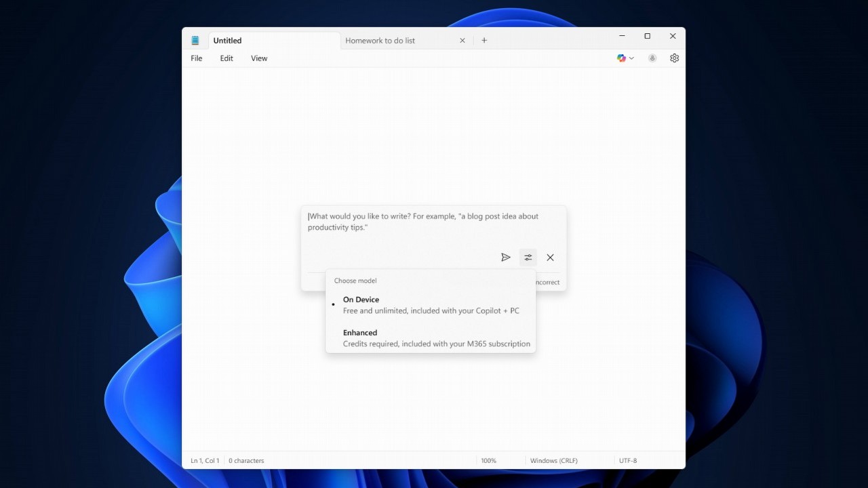Image resolution: width=868 pixels, height=488 pixels.
Task: Open the Edit menu
Action: pyautogui.click(x=226, y=58)
